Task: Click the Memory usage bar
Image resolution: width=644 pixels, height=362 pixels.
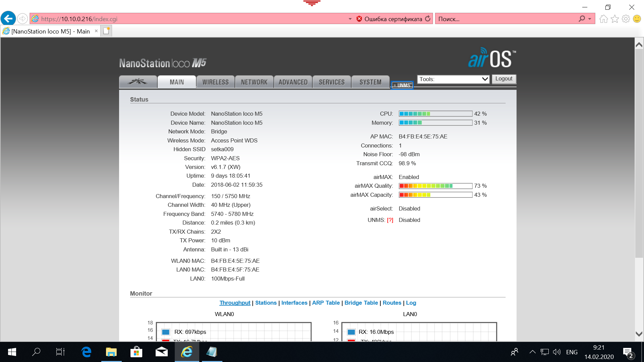Action: [x=435, y=123]
